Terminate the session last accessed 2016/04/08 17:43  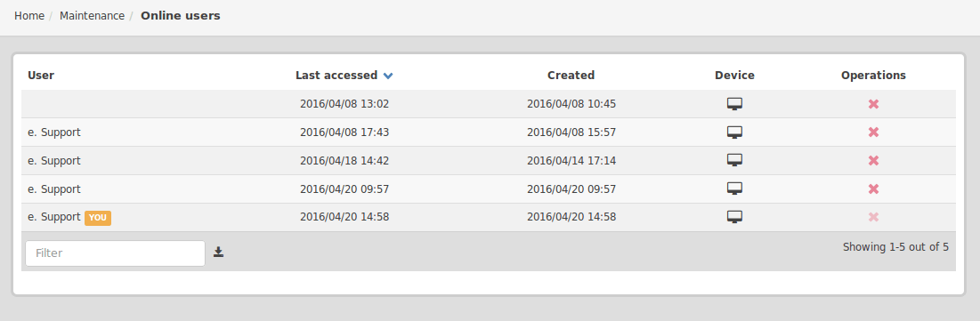pos(873,132)
